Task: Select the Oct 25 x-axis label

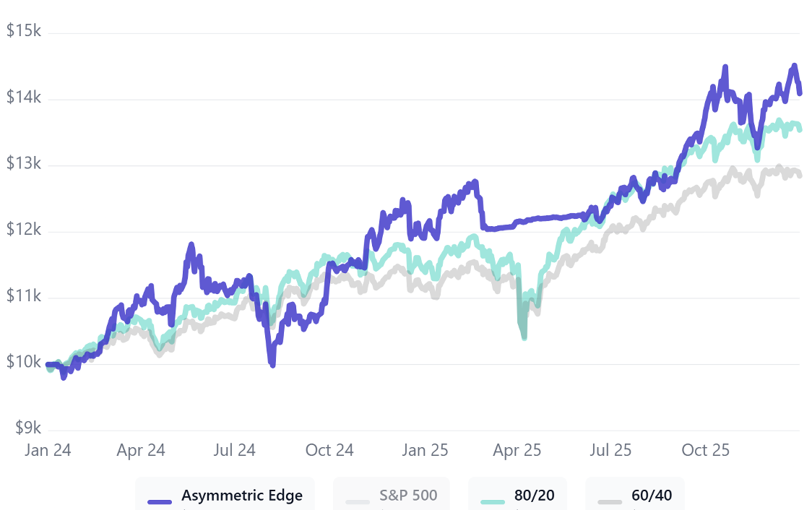Action: 705,450
